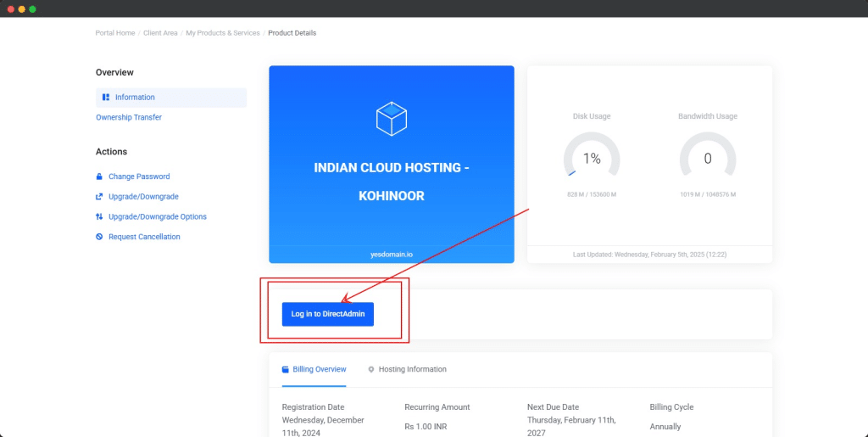This screenshot has height=437, width=868.
Task: Click the Product Details breadcrumb text
Action: point(292,33)
